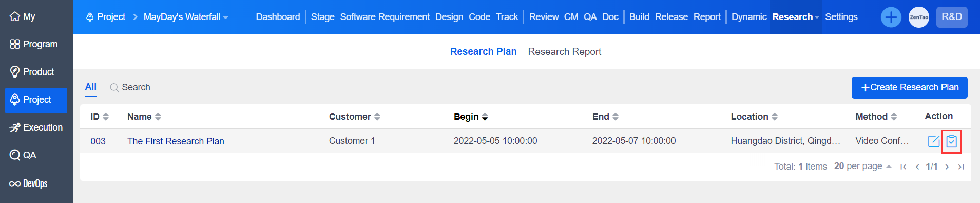Click the highlighted clipboard report icon

(x=951, y=141)
